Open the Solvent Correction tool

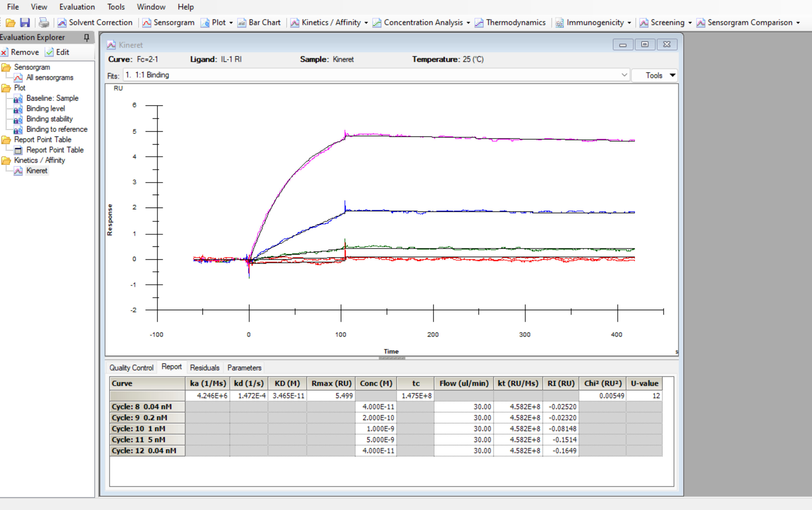(x=95, y=22)
